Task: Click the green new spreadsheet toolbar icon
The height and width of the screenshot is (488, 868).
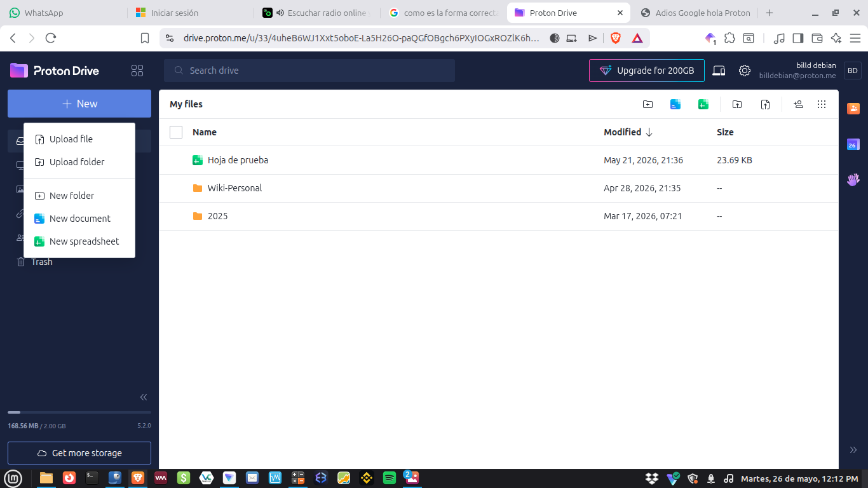Action: tap(703, 104)
